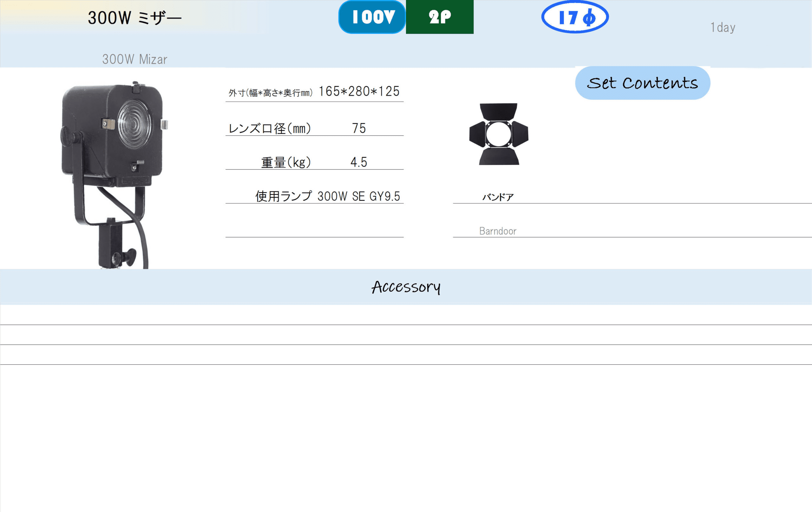Open the 300W Mizar spotlight photo

point(115,175)
